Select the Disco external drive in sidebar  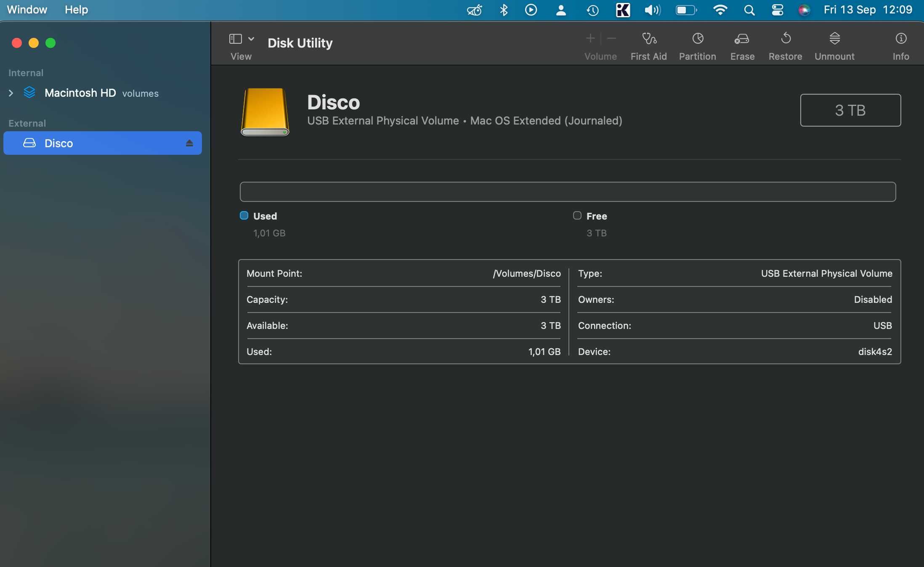103,143
